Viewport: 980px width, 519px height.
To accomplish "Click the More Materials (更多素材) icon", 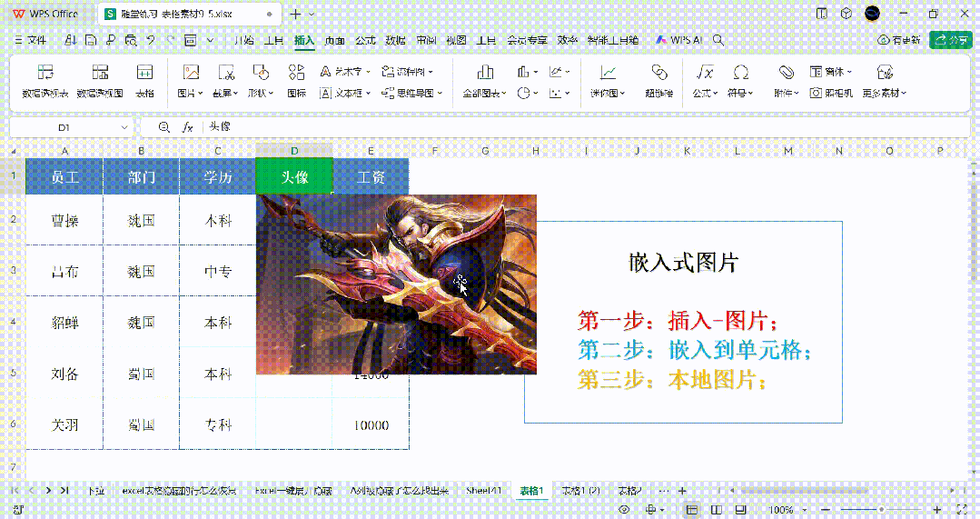I will pyautogui.click(x=885, y=73).
